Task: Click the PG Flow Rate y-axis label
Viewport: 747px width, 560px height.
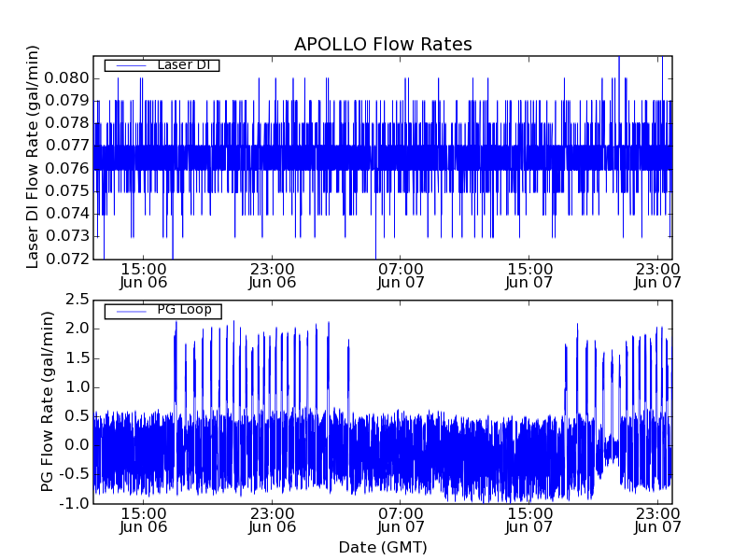Action: tap(47, 402)
